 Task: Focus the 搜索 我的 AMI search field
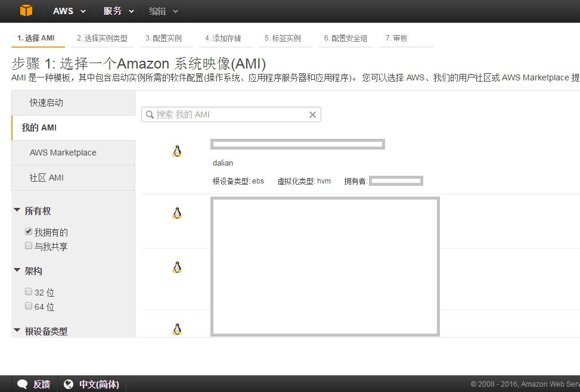tap(231, 114)
